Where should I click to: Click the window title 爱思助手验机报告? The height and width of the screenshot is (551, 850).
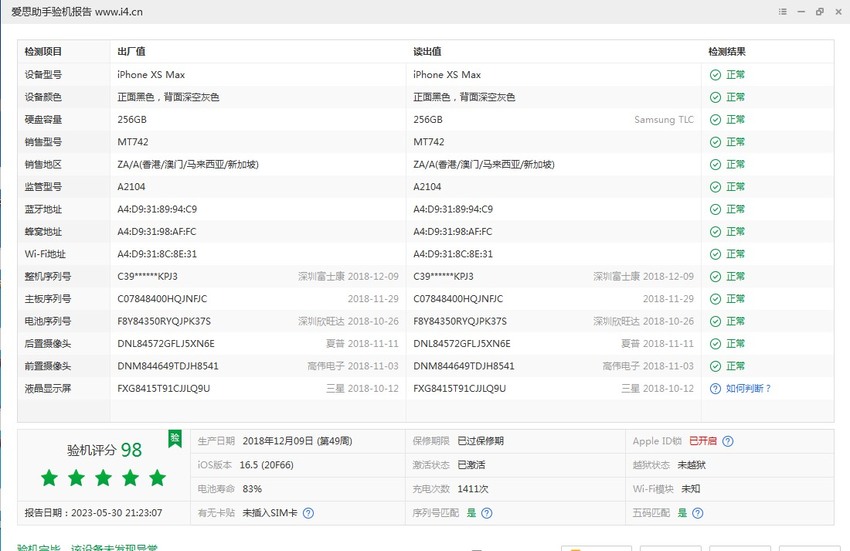click(x=51, y=12)
